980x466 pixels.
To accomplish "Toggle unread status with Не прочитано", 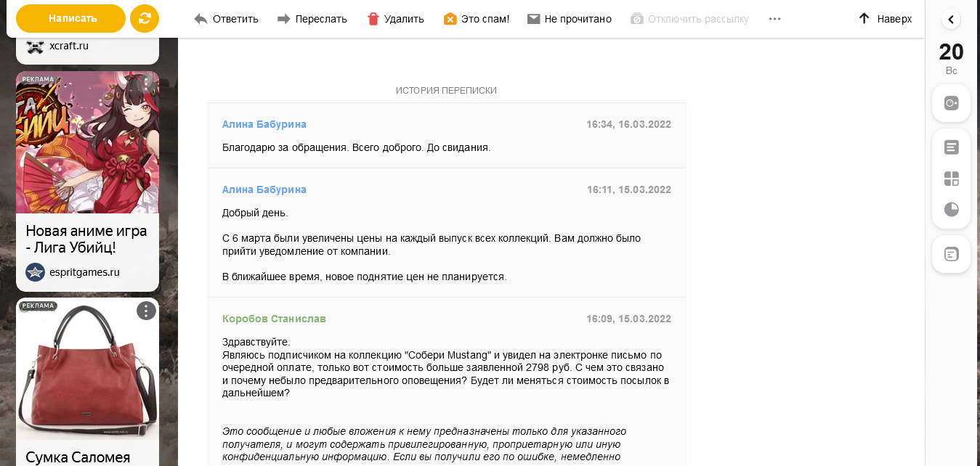I will coord(570,19).
